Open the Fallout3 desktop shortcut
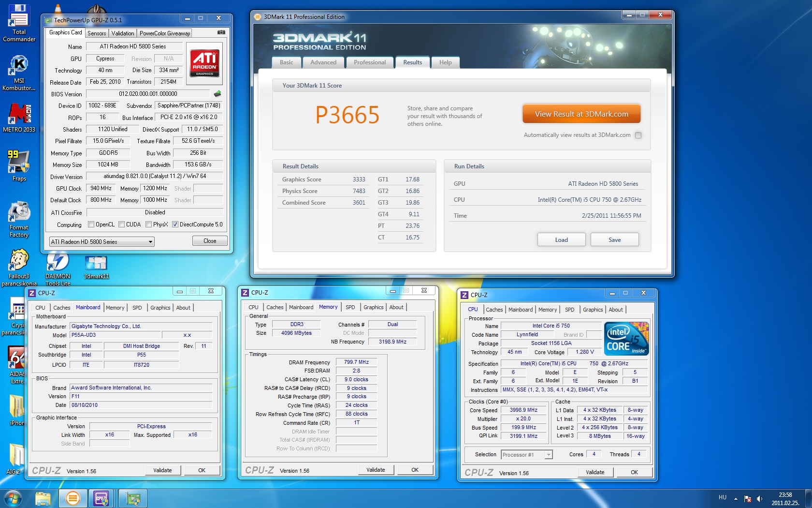The image size is (812, 508). tap(19, 268)
